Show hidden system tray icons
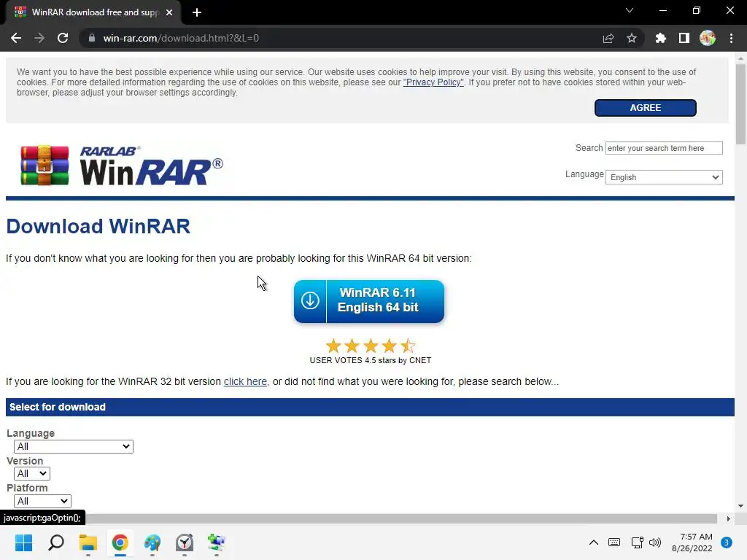This screenshot has height=560, width=747. (x=594, y=542)
